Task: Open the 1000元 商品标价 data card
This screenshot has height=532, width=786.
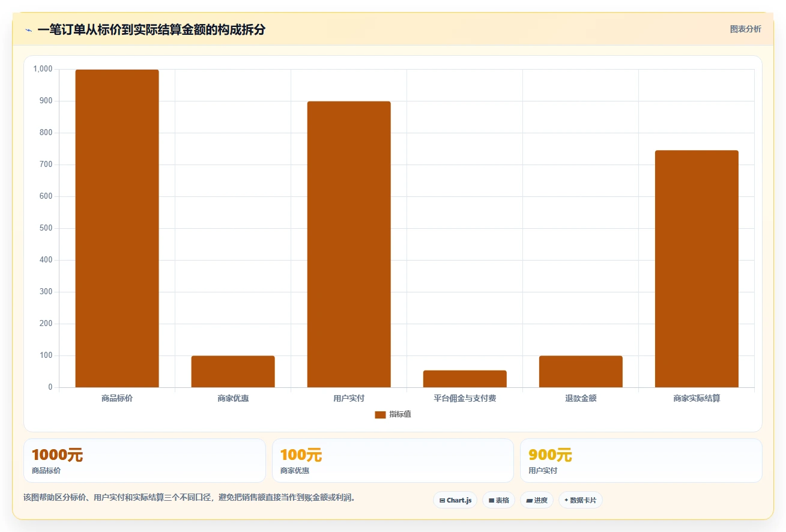Action: [x=145, y=461]
